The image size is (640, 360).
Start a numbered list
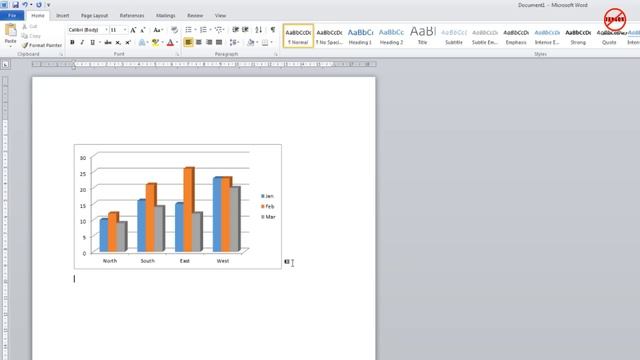pyautogui.click(x=203, y=30)
